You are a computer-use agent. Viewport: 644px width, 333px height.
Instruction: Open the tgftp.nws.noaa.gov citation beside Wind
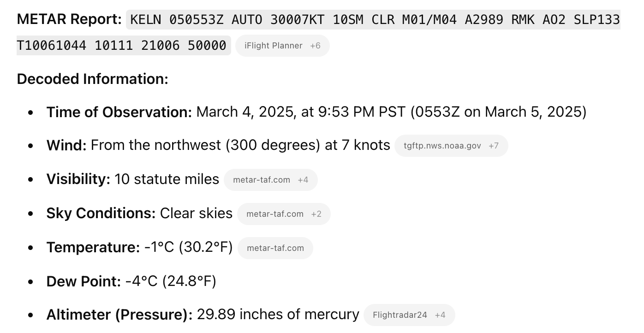pyautogui.click(x=442, y=146)
